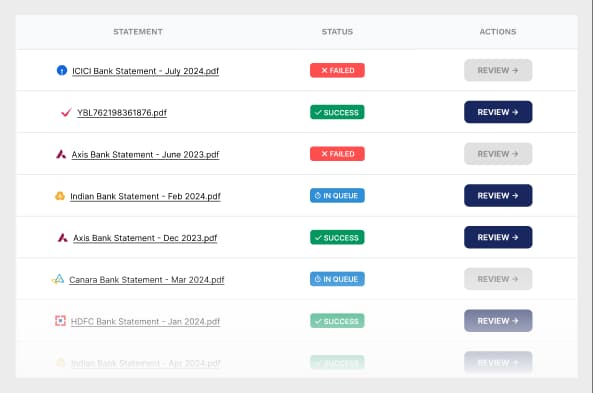Click Review for HDFC Jan 2024 statement

(498, 321)
